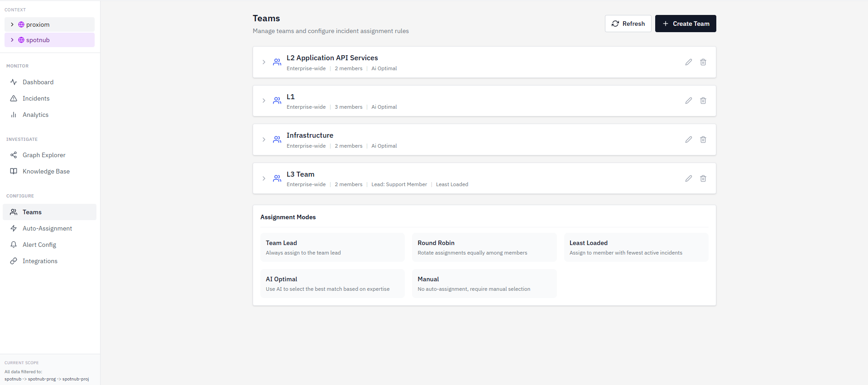Expand the L3 Team row chevron
This screenshot has height=385, width=868.
tap(264, 178)
